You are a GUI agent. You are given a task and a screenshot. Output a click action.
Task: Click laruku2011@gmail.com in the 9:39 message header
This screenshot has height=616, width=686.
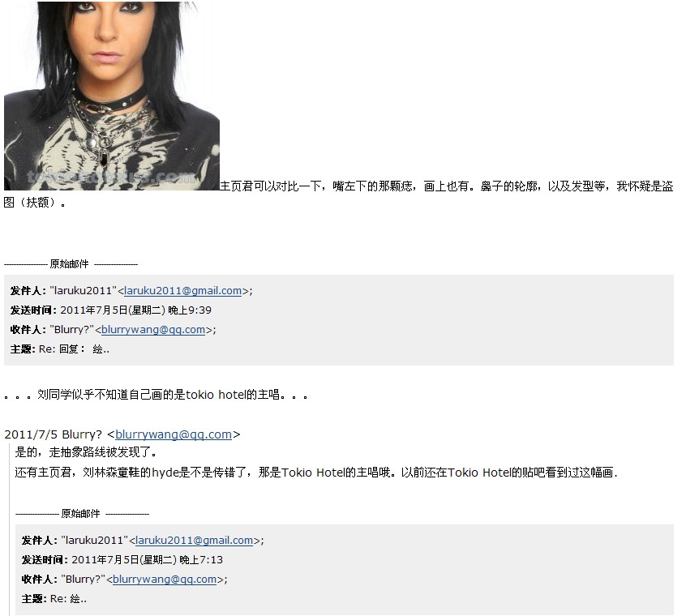183,291
